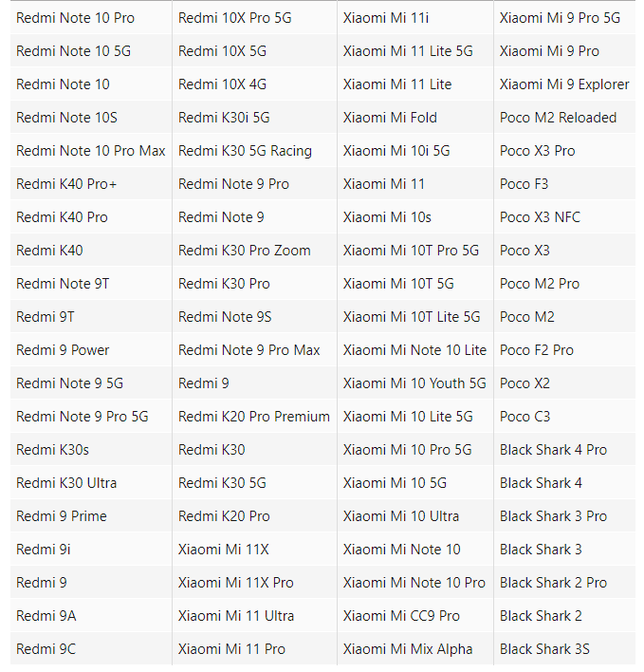This screenshot has width=644, height=672.
Task: Select Redmi K40 Pro+ table entry
Action: [66, 184]
